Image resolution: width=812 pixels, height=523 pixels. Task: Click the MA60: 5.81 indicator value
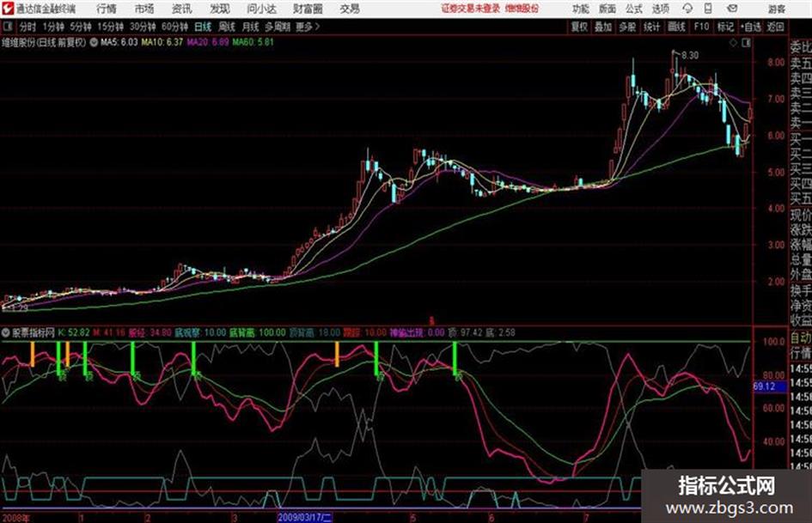(x=253, y=42)
